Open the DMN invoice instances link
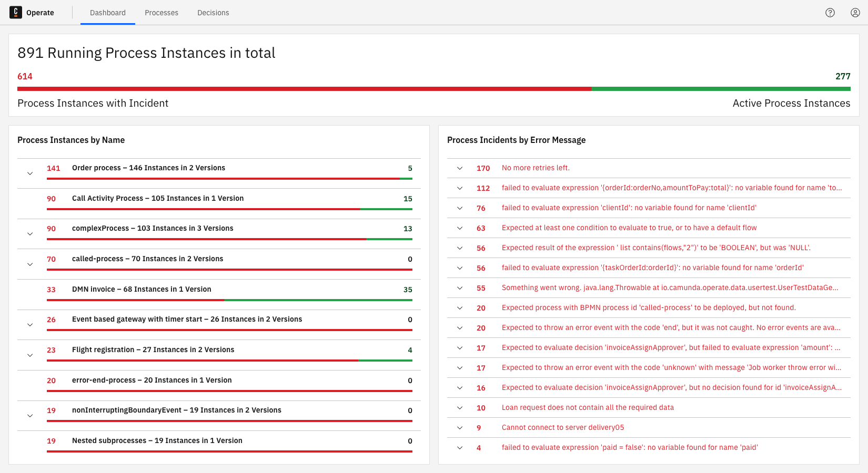The width and height of the screenshot is (868, 473). (142, 289)
